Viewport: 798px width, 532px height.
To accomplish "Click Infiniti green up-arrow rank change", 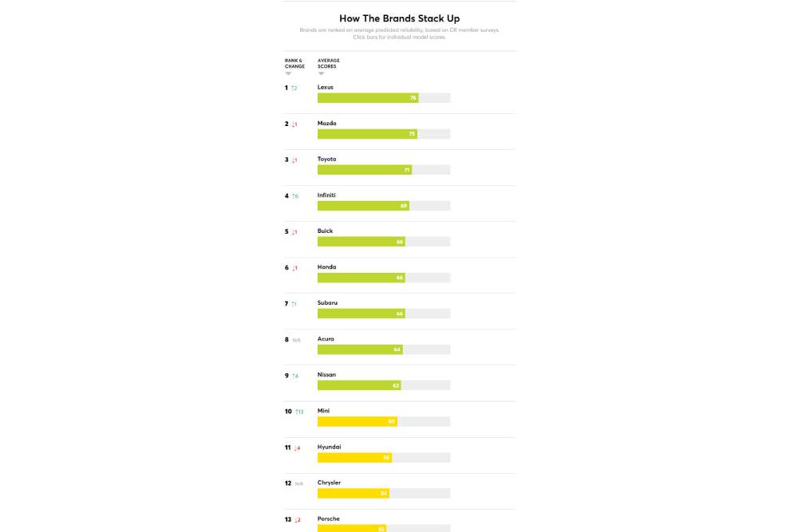I will (294, 196).
